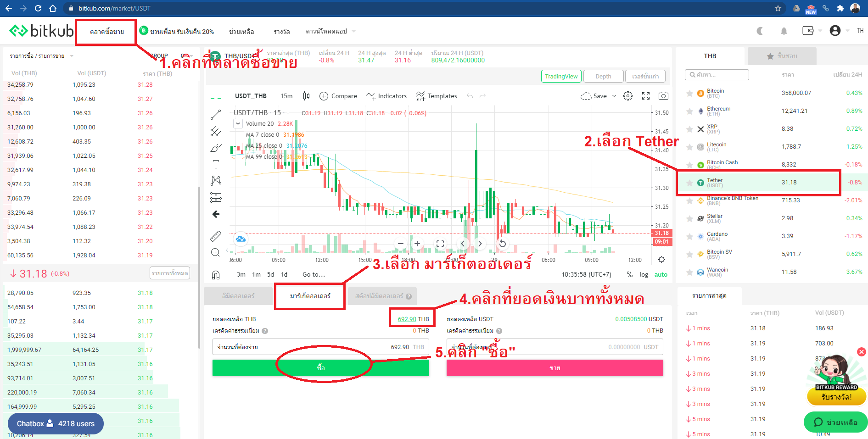Switch to the stop-limit order tab
868x439 pixels.
(382, 296)
